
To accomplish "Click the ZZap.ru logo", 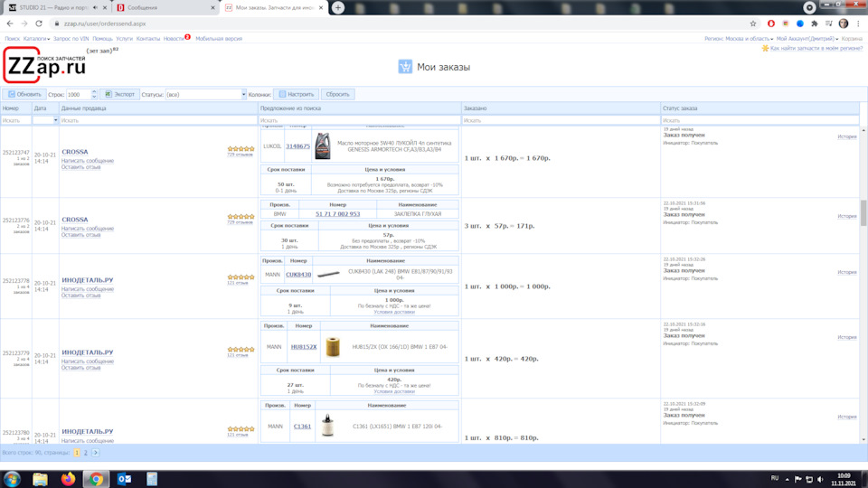I will pos(45,65).
